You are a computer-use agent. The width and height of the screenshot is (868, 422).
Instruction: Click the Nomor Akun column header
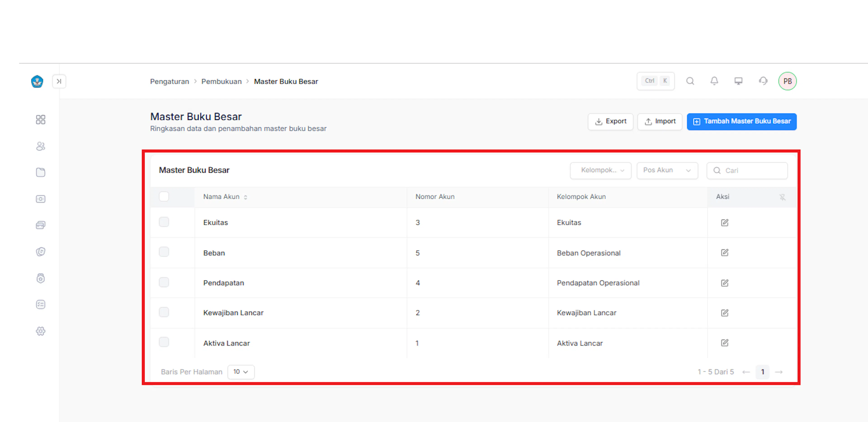tap(435, 197)
